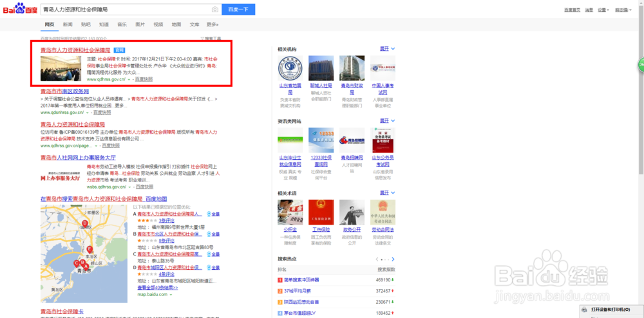Click 查看全部40条结果>> link
Screen dimensions: 644x318
point(157,288)
